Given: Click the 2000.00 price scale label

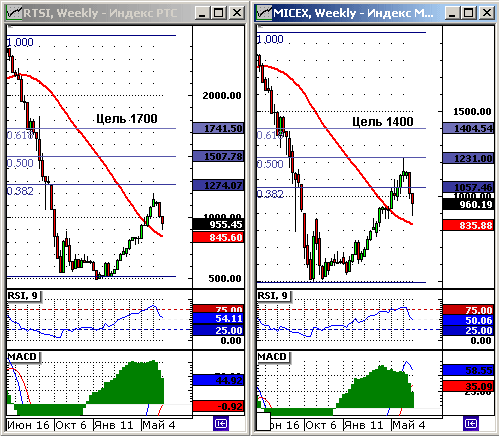Looking at the screenshot, I should (x=222, y=96).
